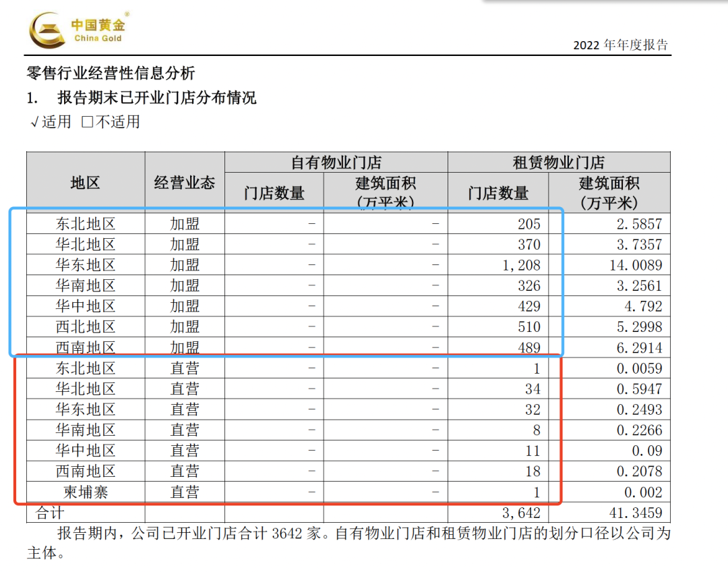Click the 2022 年年度报告 header text
Viewport: 728px width, 572px height.
pyautogui.click(x=620, y=45)
